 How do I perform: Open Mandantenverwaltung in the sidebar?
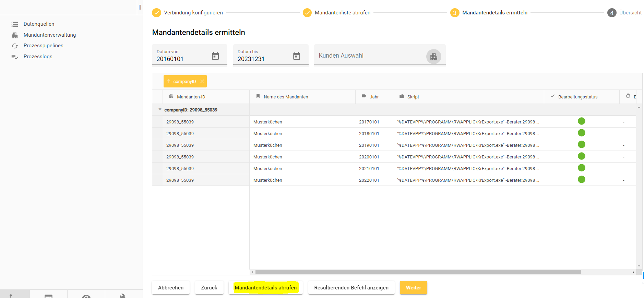49,35
